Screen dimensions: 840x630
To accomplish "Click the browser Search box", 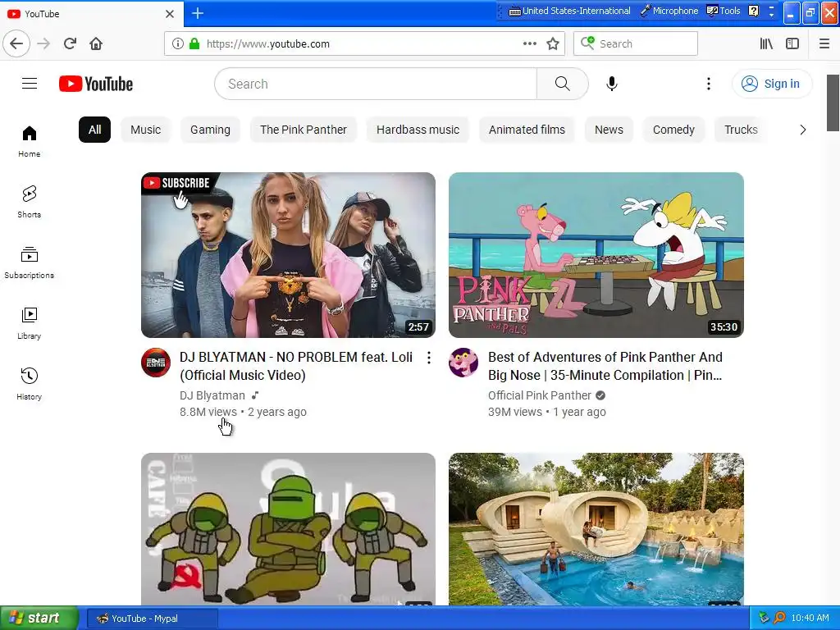I will tap(636, 43).
